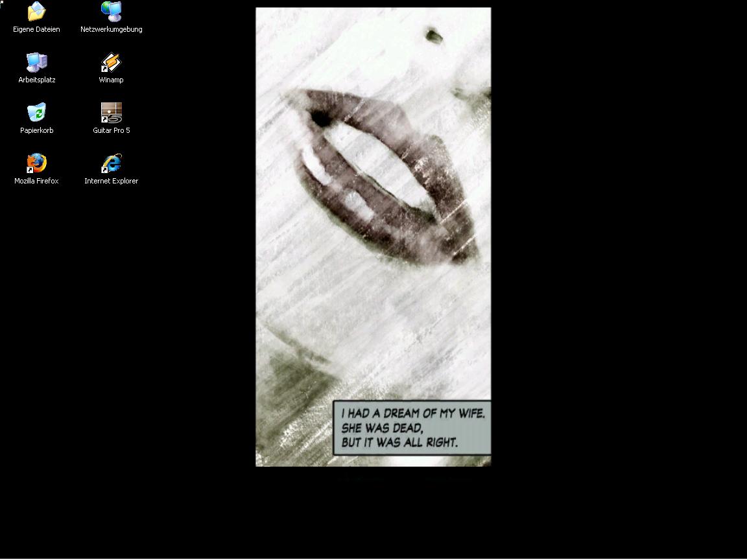Select the 'Netzwerkumgebung' label text
Image resolution: width=747 pixels, height=560 pixels.
click(112, 30)
